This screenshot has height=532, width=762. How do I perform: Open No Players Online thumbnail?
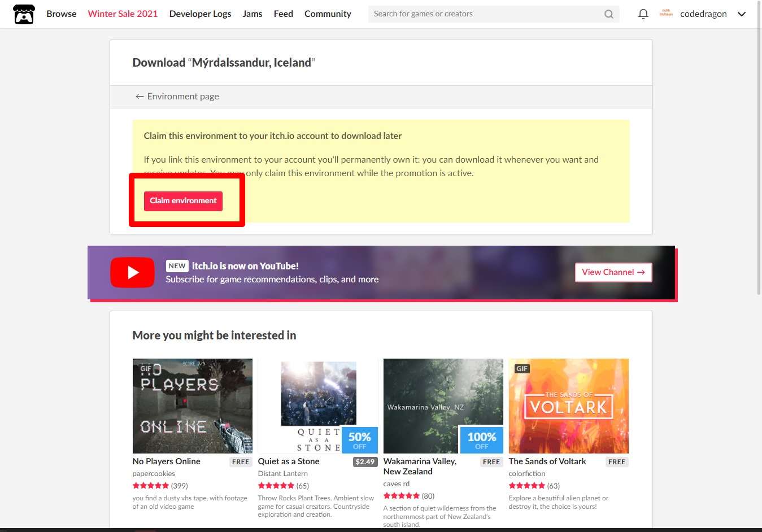193,406
